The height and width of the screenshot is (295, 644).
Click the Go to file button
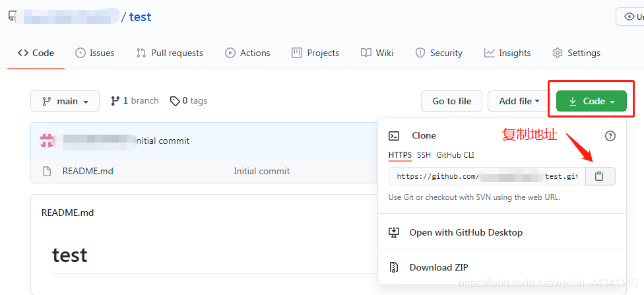[452, 101]
